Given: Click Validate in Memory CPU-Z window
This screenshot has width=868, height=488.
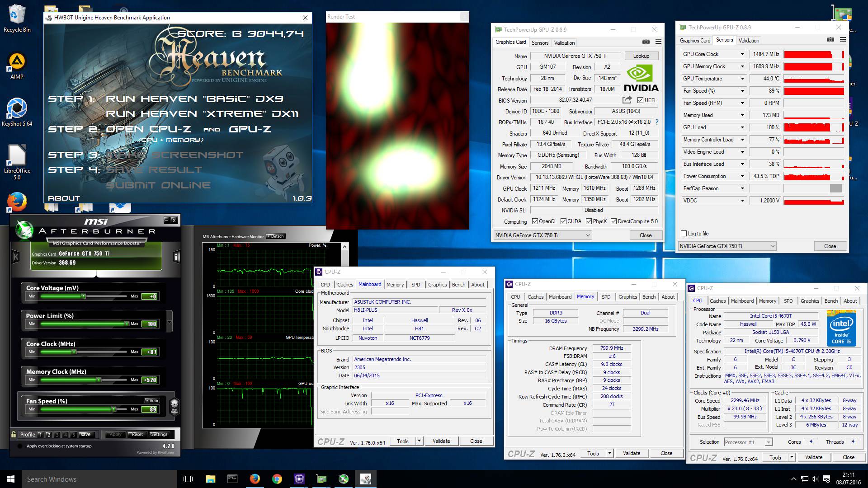Looking at the screenshot, I should pos(631,453).
